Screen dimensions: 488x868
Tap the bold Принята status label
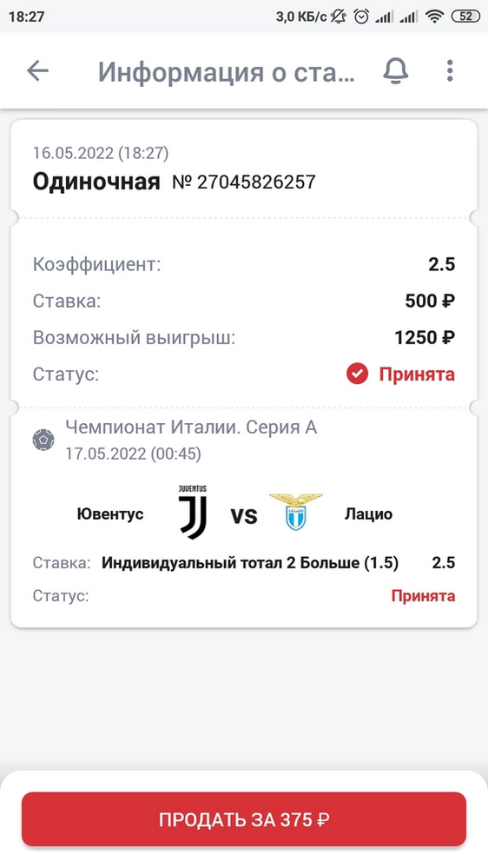[x=417, y=374]
